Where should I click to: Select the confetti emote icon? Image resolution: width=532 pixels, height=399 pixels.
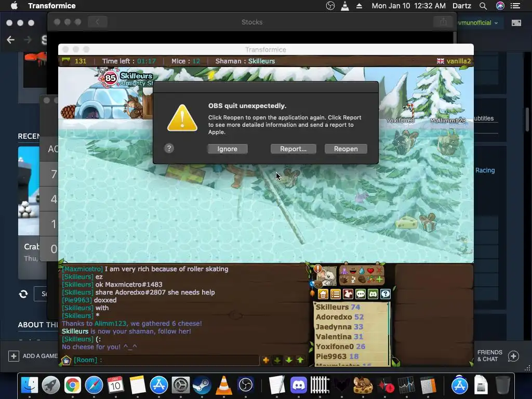(370, 280)
